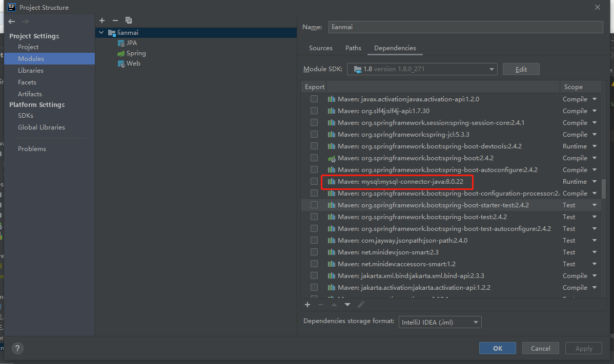Click library icon of slf4j-api row
Viewport: 614px width, 364px height.
[331, 111]
